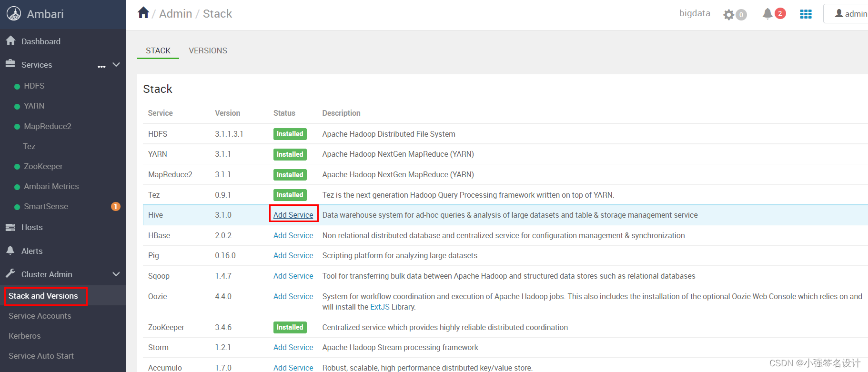
Task: Click the HBase version 2.0.2 cell
Action: 223,235
